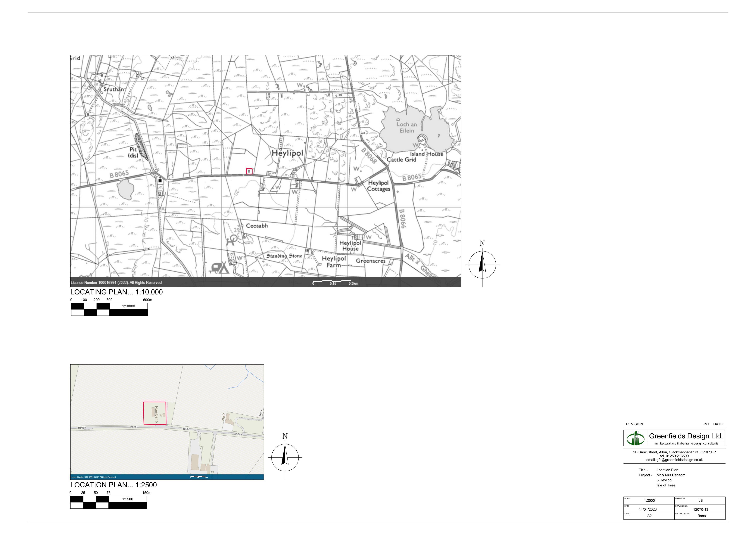The image size is (756, 535).
Task: Click the drawing number 12070-13
Action: pos(701,509)
